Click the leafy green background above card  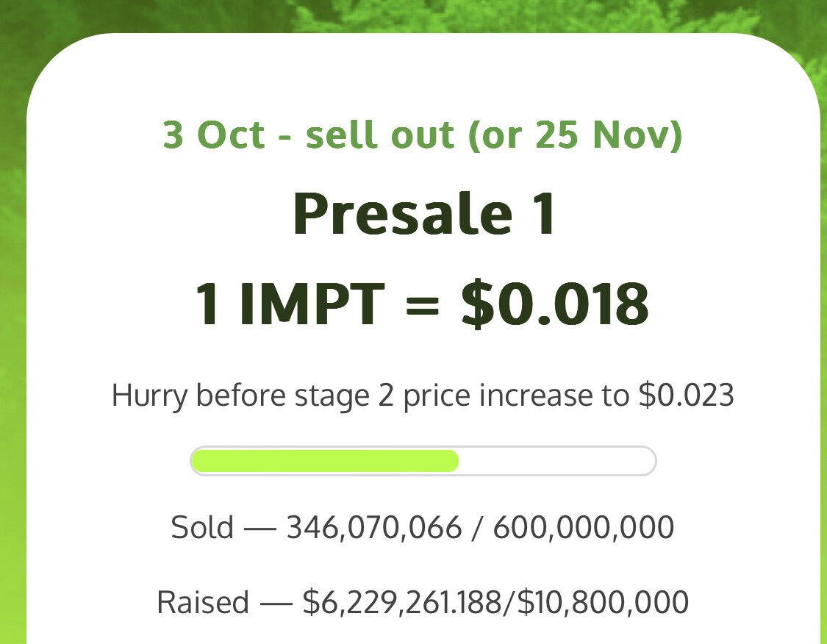pyautogui.click(x=413, y=15)
